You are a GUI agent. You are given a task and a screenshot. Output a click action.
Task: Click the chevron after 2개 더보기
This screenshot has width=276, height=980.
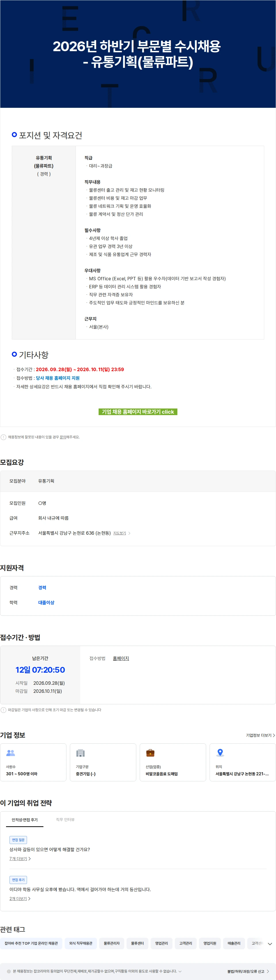point(29,899)
